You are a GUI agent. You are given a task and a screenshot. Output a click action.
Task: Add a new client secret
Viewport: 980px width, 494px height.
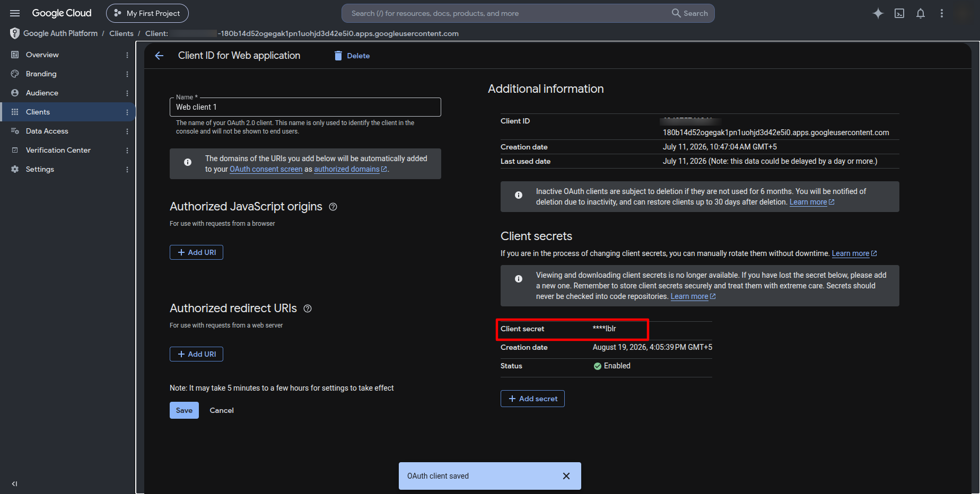(532, 399)
